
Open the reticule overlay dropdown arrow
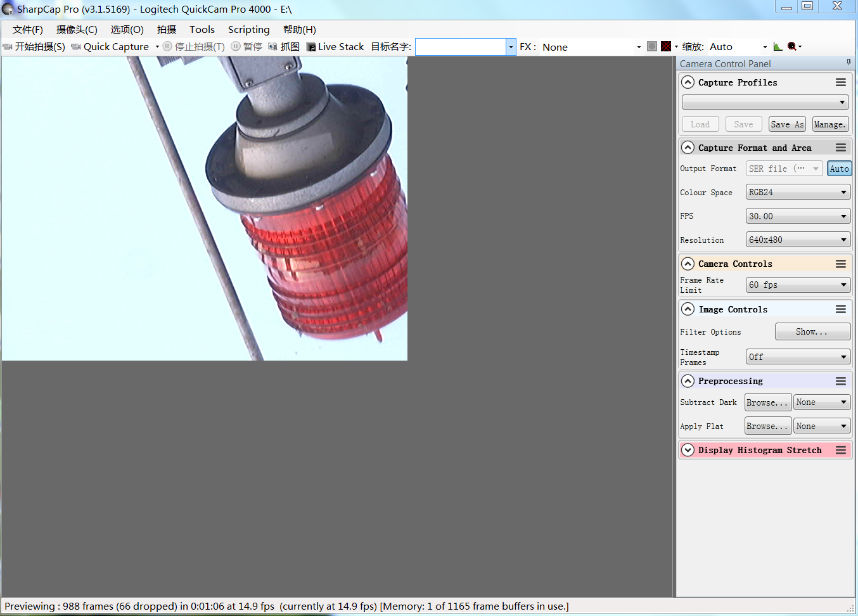(x=676, y=47)
